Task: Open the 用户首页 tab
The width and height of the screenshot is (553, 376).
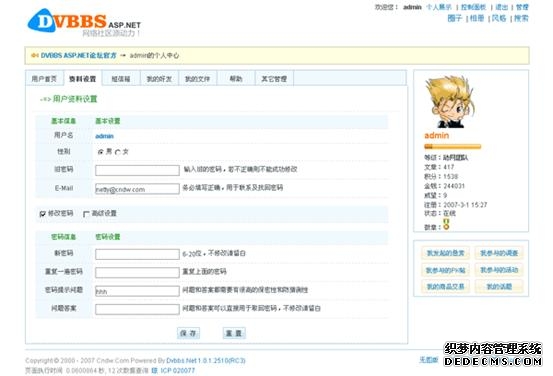Action: pos(44,79)
